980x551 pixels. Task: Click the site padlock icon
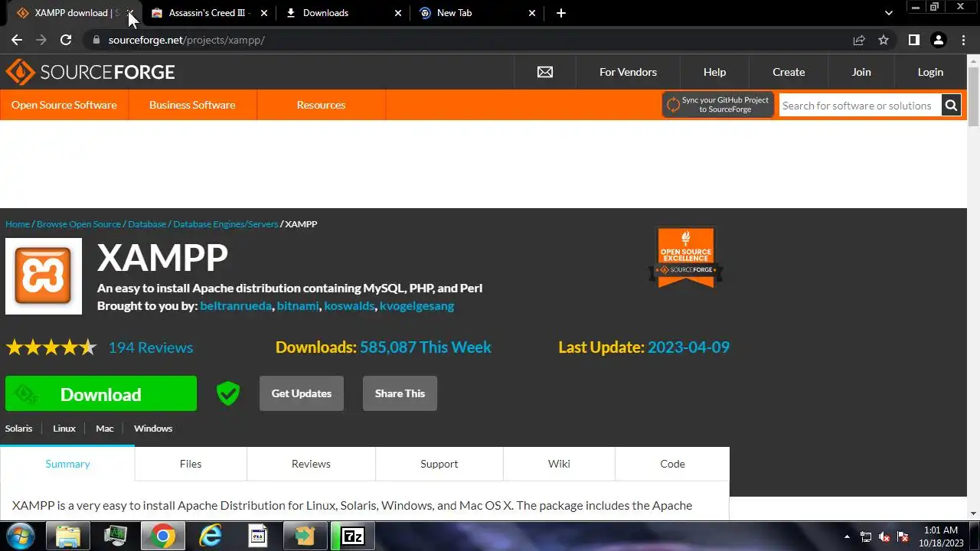(x=96, y=40)
